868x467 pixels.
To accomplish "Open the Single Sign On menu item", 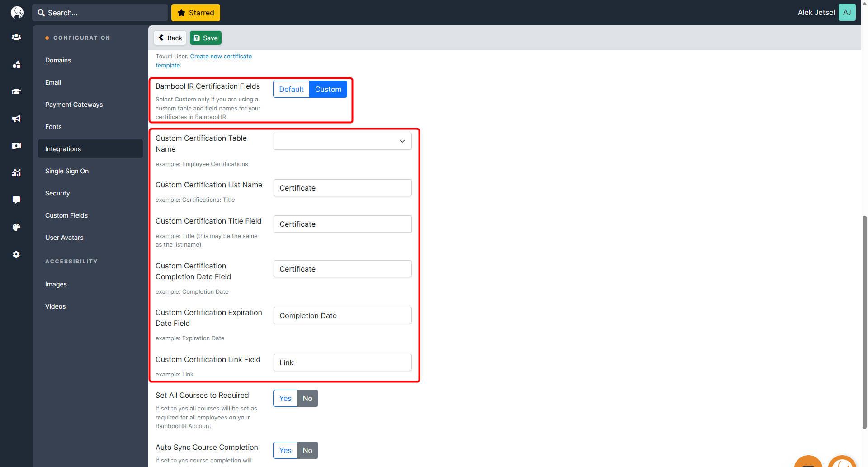I will coord(67,171).
